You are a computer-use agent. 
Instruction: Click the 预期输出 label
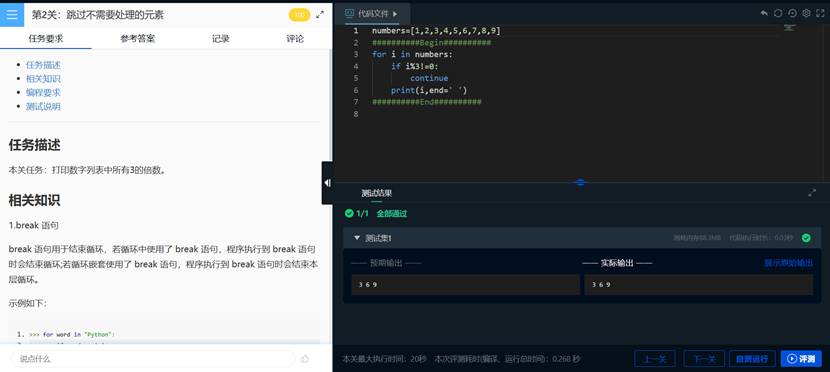(x=386, y=263)
